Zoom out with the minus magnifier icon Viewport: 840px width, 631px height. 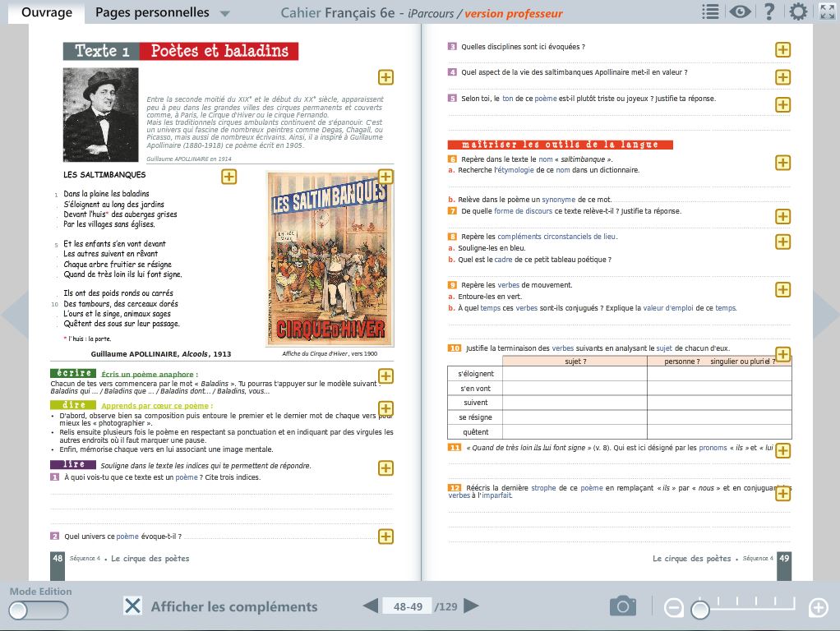click(x=673, y=608)
